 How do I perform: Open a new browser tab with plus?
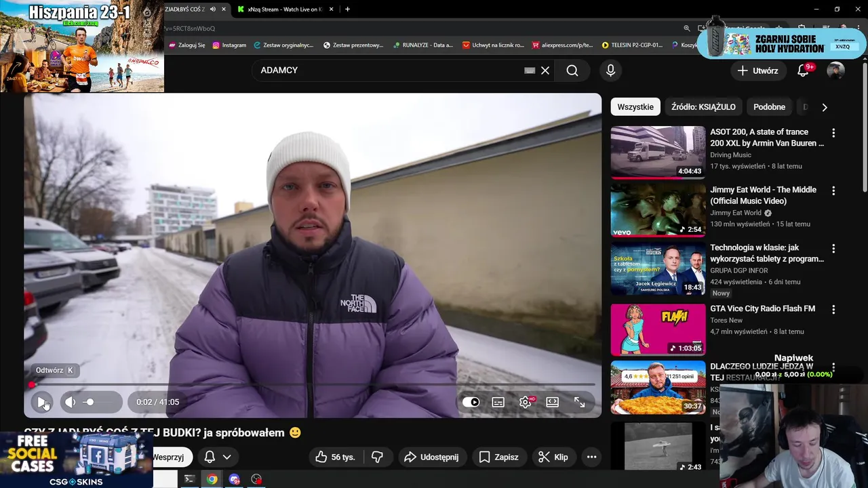347,9
